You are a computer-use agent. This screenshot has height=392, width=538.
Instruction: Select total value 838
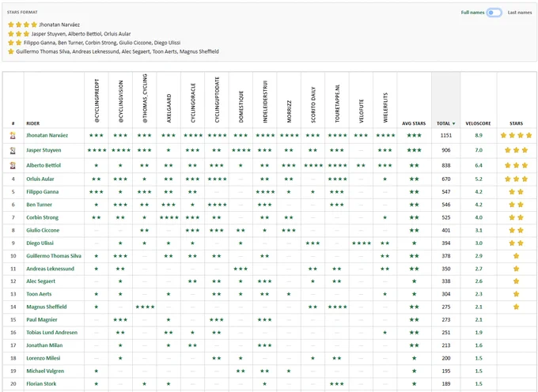[445, 165]
